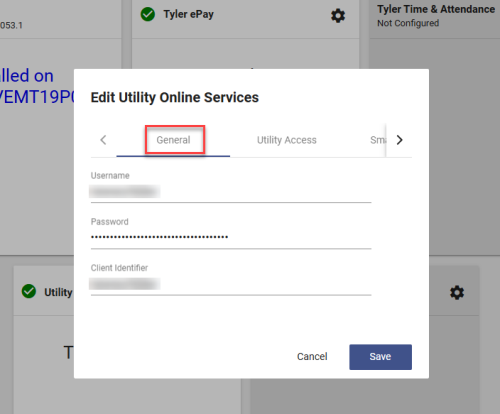The image size is (500, 414).
Task: Click the Client Identifier field
Action: (231, 285)
